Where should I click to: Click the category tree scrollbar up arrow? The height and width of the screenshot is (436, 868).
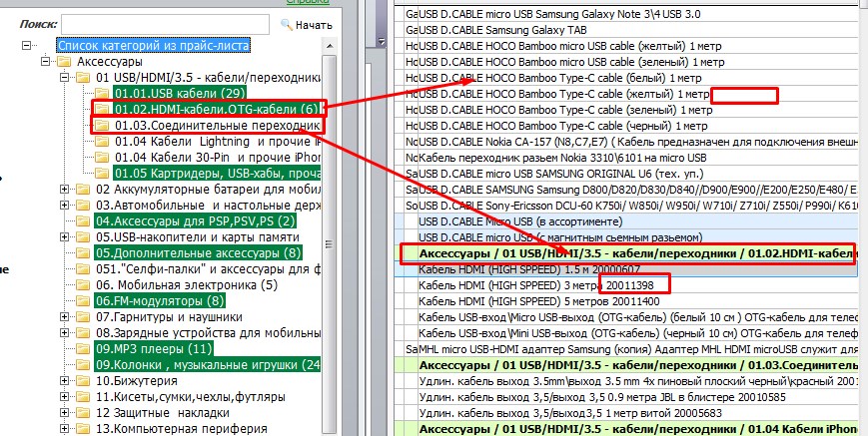(x=330, y=47)
